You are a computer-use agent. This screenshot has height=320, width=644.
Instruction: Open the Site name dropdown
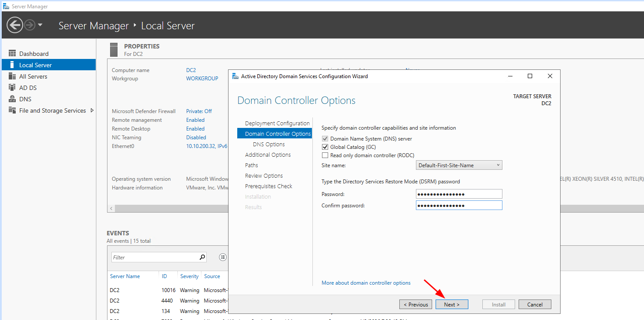459,165
